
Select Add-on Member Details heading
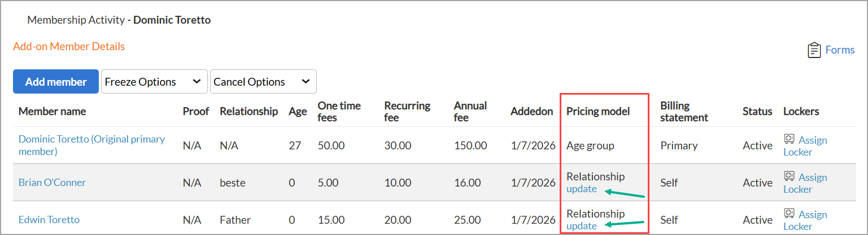[69, 46]
